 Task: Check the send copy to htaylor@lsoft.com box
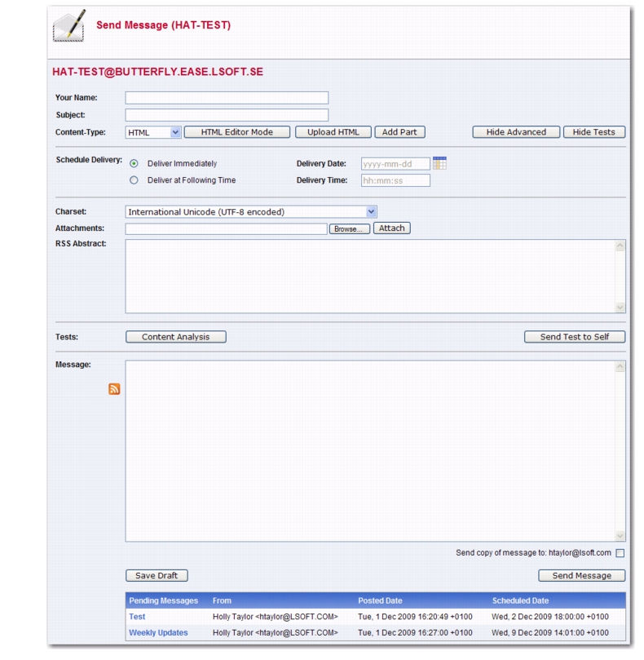pyautogui.click(x=620, y=553)
